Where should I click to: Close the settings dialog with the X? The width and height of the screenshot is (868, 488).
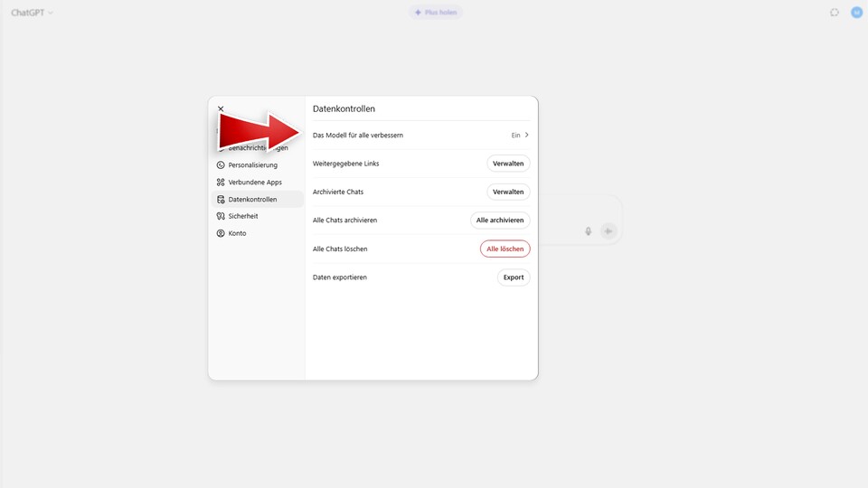[x=221, y=108]
